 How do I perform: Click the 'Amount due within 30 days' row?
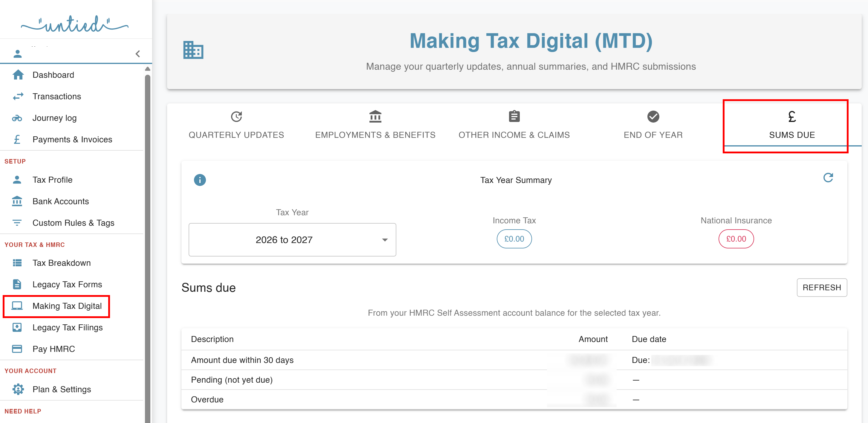pos(514,360)
